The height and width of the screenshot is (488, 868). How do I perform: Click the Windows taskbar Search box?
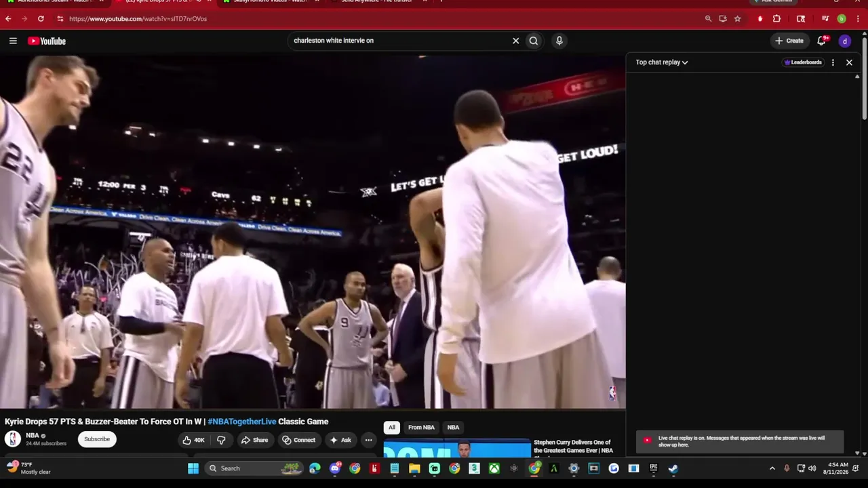coord(254,468)
